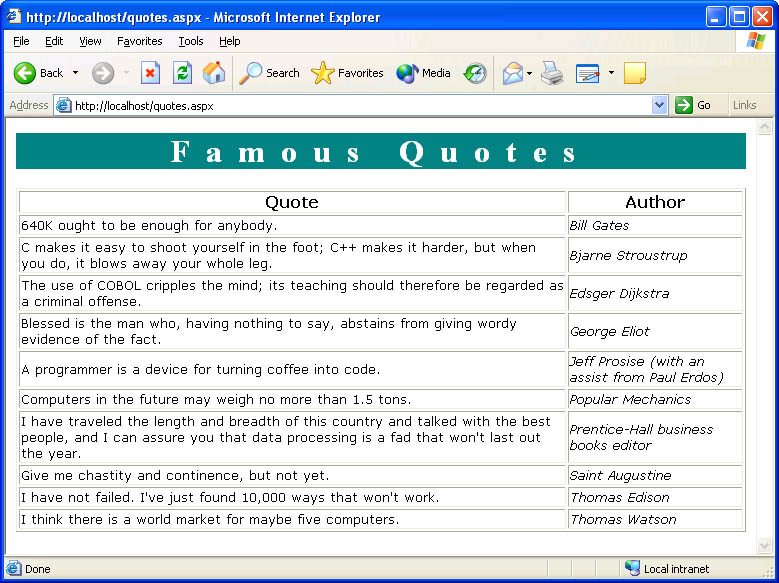Open the Back history dropdown arrow
The image size is (779, 583).
point(76,73)
